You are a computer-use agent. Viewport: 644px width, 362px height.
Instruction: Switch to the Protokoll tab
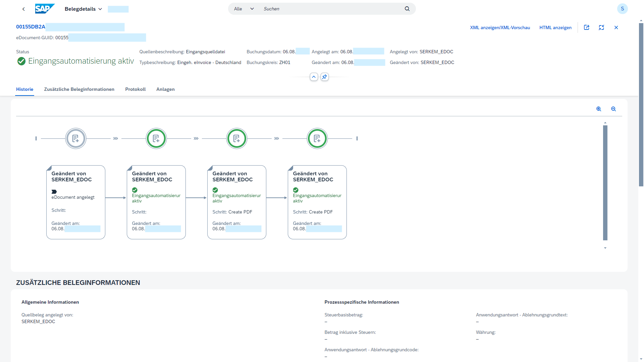point(135,89)
